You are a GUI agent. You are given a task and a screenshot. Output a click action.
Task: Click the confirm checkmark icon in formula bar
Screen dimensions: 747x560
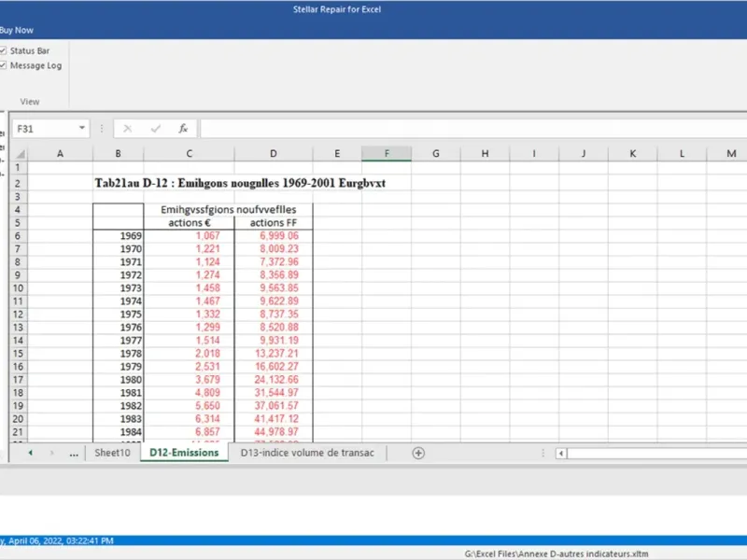coord(155,129)
